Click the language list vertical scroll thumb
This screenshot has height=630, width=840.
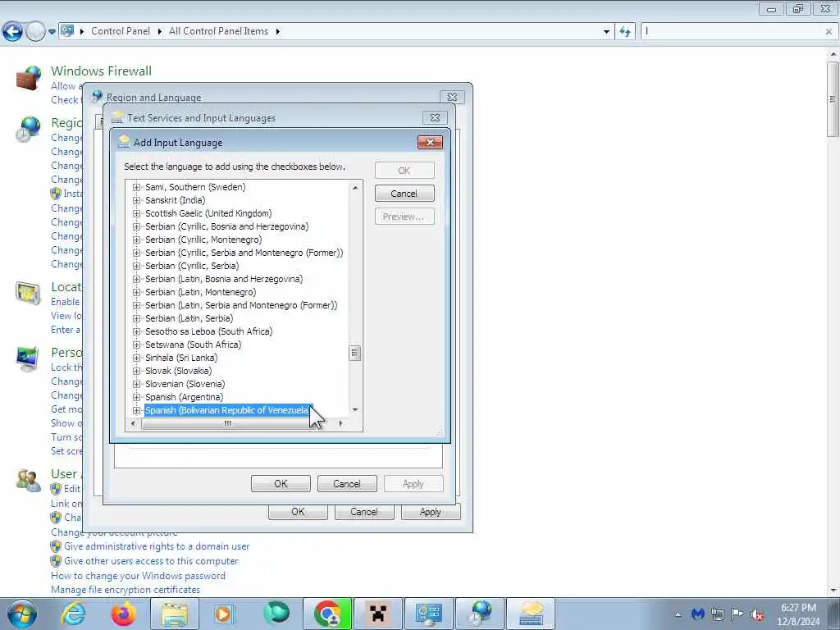pos(354,353)
